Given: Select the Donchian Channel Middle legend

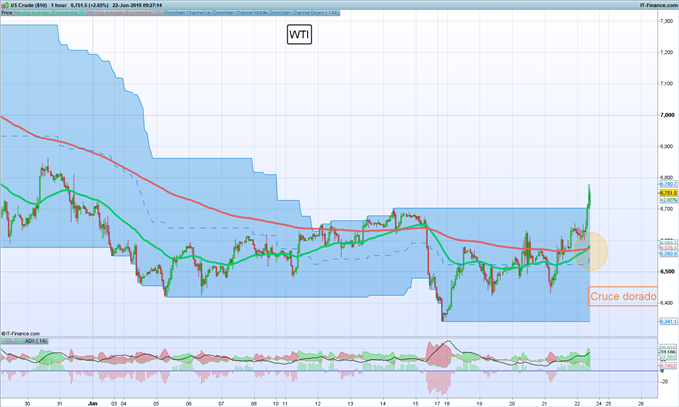Looking at the screenshot, I should [x=241, y=13].
